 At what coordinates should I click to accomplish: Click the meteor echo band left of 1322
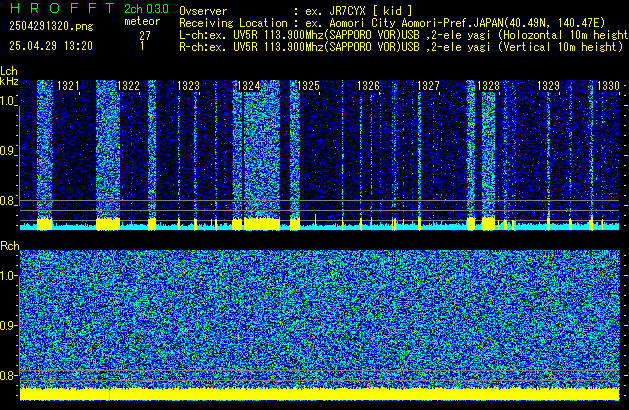coord(108,154)
